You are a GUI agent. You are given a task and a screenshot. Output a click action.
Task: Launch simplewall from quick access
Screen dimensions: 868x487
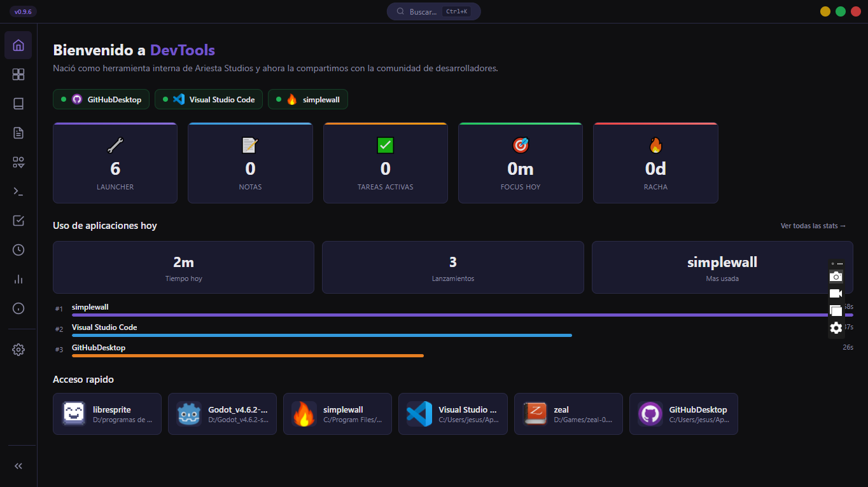click(337, 414)
